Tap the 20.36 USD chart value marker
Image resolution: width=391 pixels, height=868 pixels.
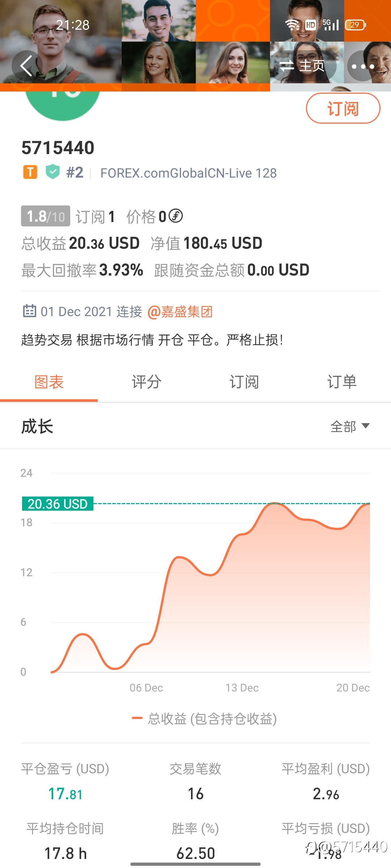tap(58, 503)
